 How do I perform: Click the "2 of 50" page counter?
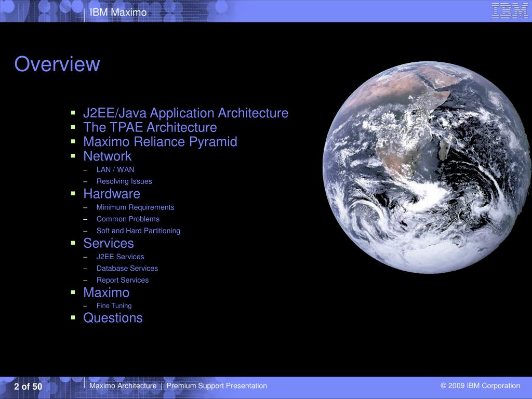pyautogui.click(x=28, y=387)
